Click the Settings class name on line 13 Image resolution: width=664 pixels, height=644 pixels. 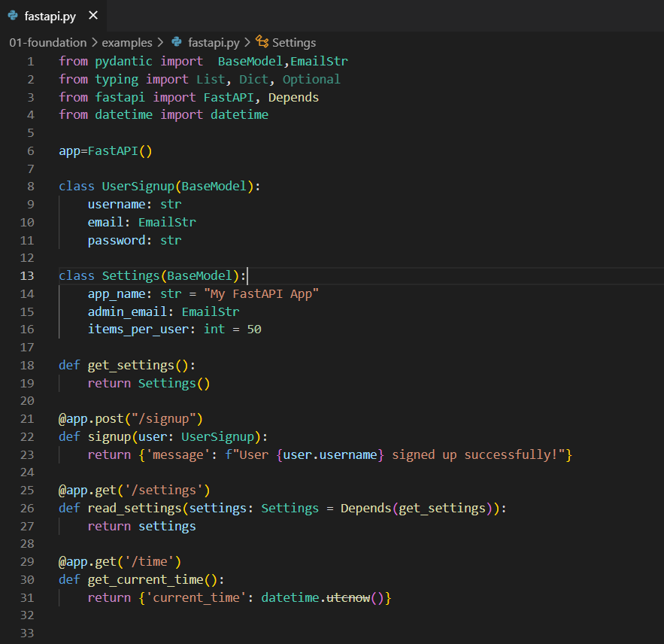(131, 276)
